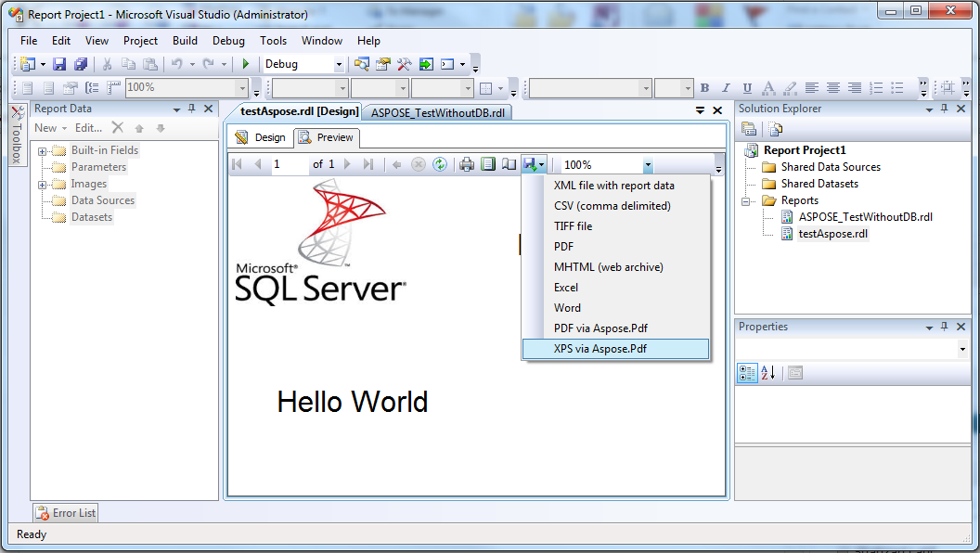This screenshot has height=553, width=980.
Task: Stop report rendering in preview toolbar
Action: click(419, 164)
